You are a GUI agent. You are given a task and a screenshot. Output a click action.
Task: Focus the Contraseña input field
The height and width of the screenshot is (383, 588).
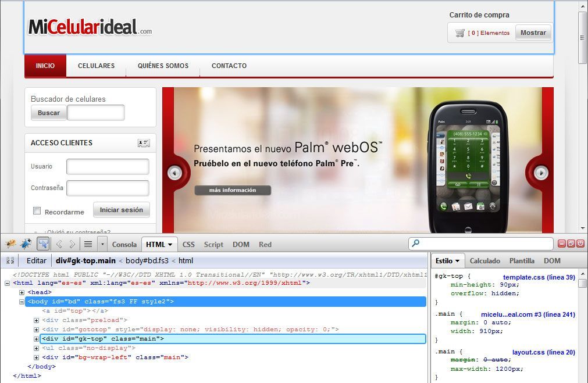tap(108, 188)
